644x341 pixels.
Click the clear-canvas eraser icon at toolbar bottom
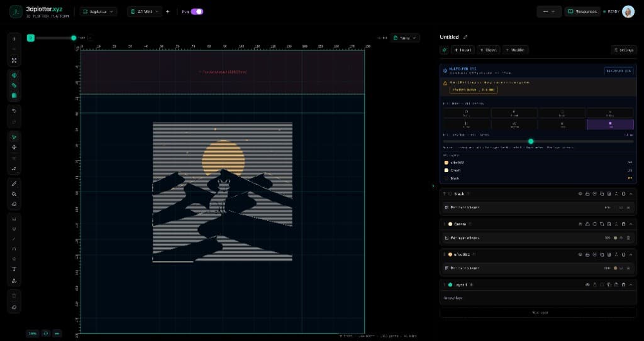pyautogui.click(x=14, y=307)
